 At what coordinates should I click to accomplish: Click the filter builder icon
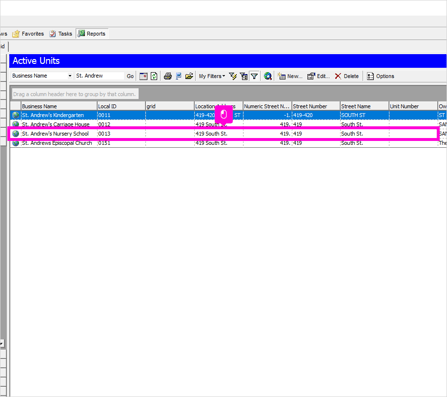point(244,76)
